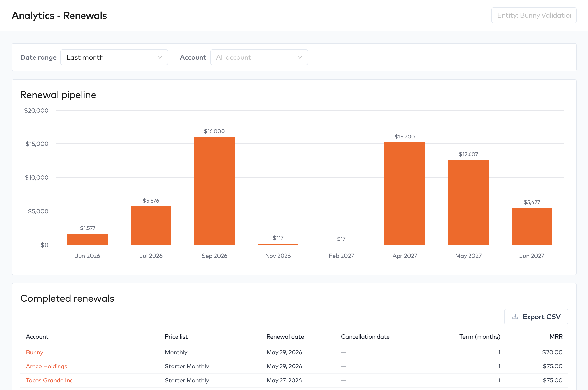Click the Jun 2026 bar in chart
The image size is (588, 390).
pos(87,239)
